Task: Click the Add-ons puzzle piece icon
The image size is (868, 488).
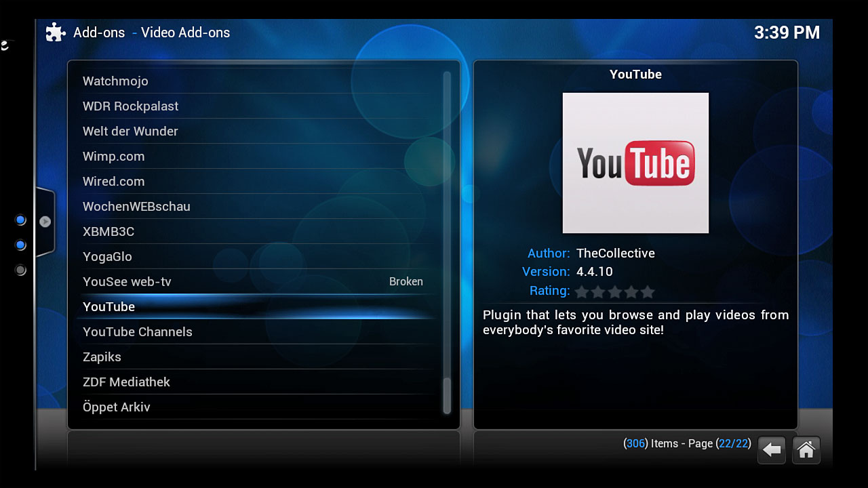Action: [x=56, y=33]
